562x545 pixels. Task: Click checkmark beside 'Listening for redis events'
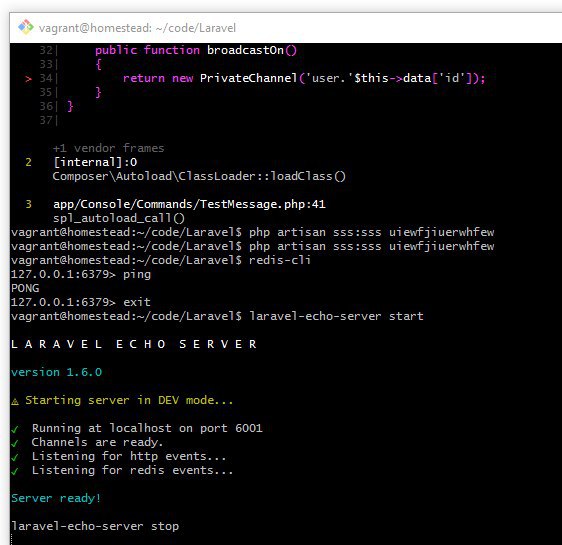[15, 471]
